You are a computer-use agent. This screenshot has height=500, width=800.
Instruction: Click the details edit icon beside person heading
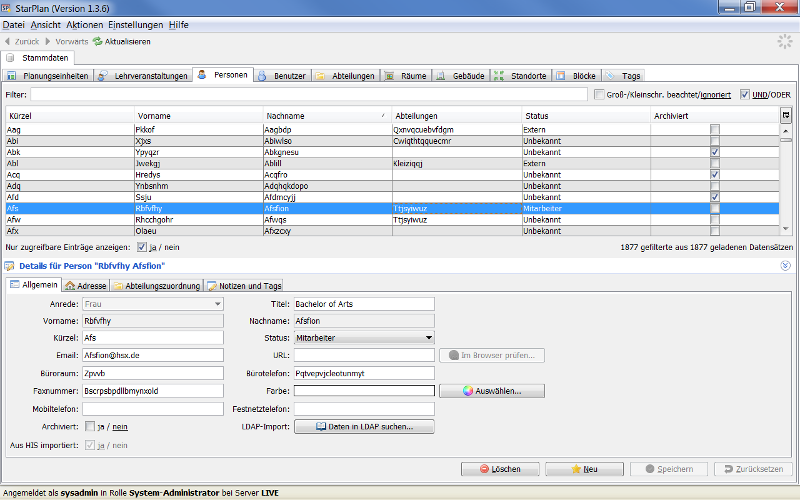click(x=9, y=266)
